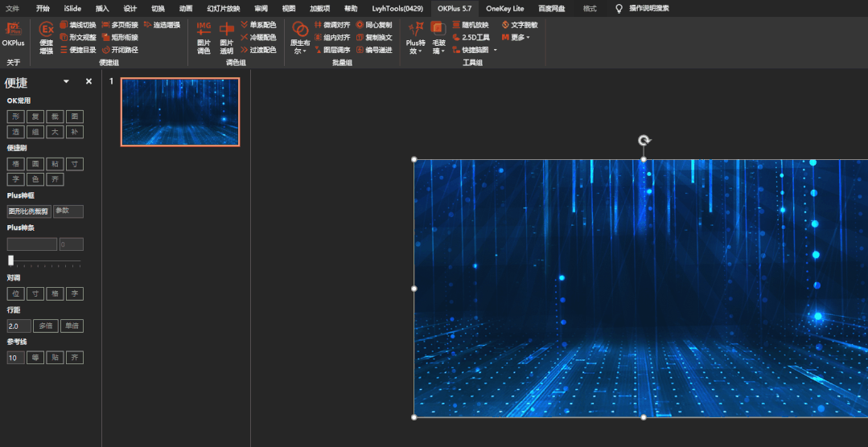The height and width of the screenshot is (447, 868).
Task: Click the 微调对齐 tool
Action: click(332, 25)
